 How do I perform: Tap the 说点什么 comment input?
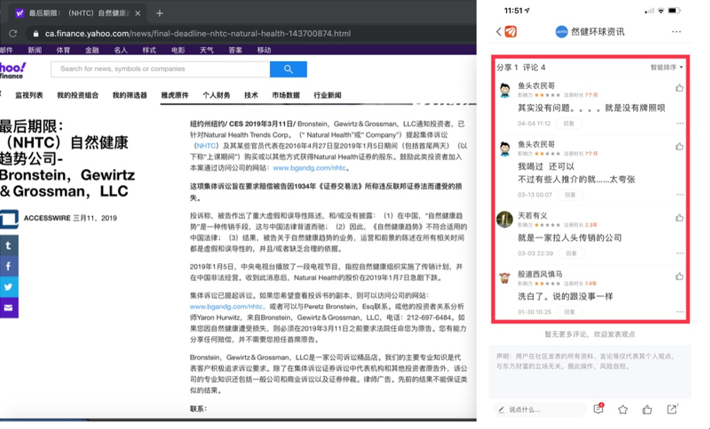pyautogui.click(x=540, y=410)
